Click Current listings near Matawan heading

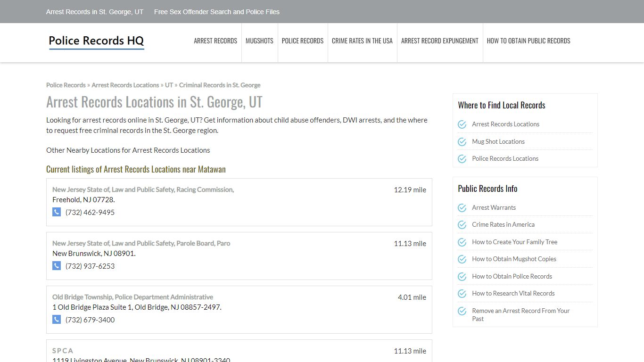pyautogui.click(x=136, y=169)
